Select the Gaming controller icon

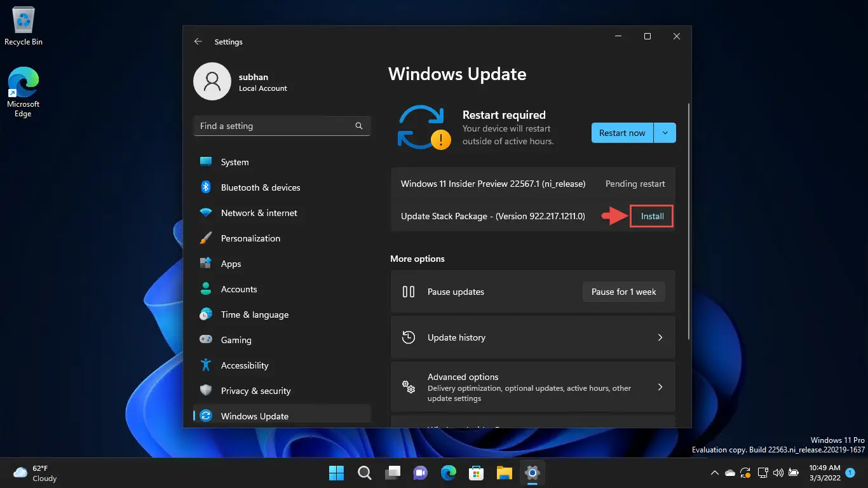(x=206, y=340)
